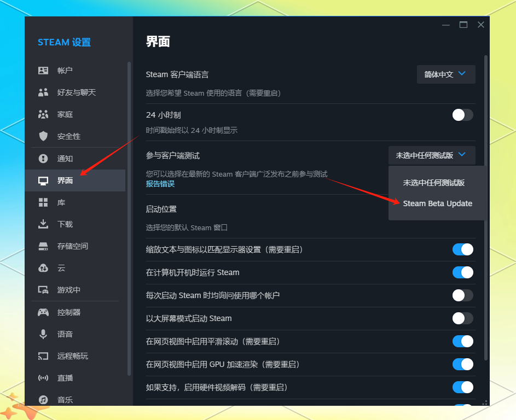Click the 启动位置 label
This screenshot has width=516, height=420.
click(161, 209)
